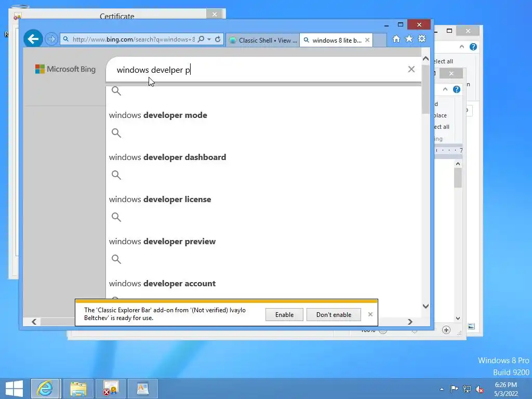The image size is (532, 399).
Task: Click the status bar icon beside WordPad's zoom control
Action: pyautogui.click(x=471, y=326)
